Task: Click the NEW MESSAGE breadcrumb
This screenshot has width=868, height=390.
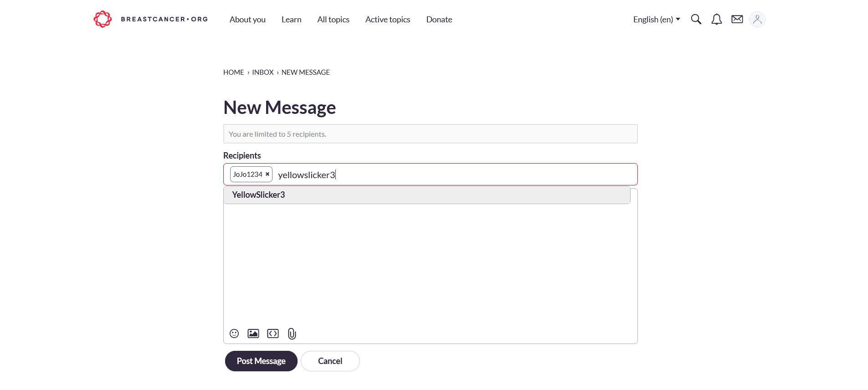Action: coord(306,72)
